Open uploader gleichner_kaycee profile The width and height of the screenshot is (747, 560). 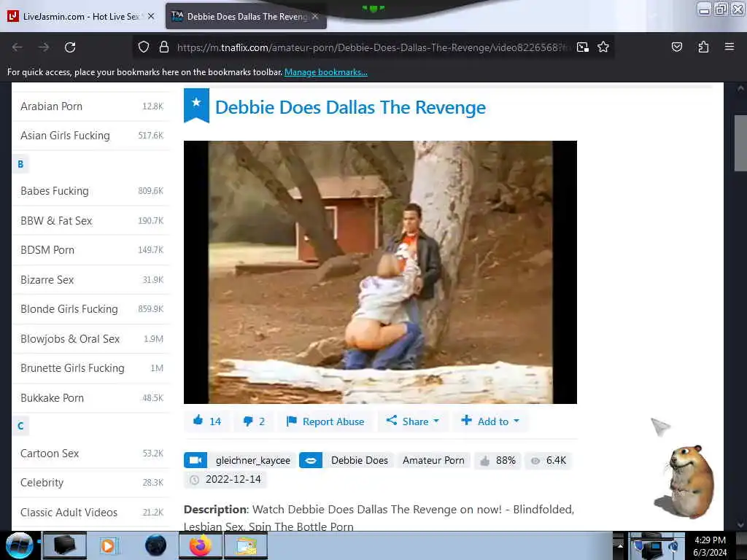(253, 461)
